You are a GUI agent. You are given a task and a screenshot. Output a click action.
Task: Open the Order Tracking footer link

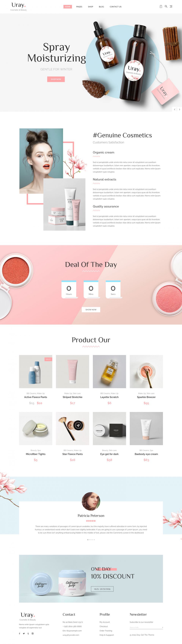(x=106, y=631)
